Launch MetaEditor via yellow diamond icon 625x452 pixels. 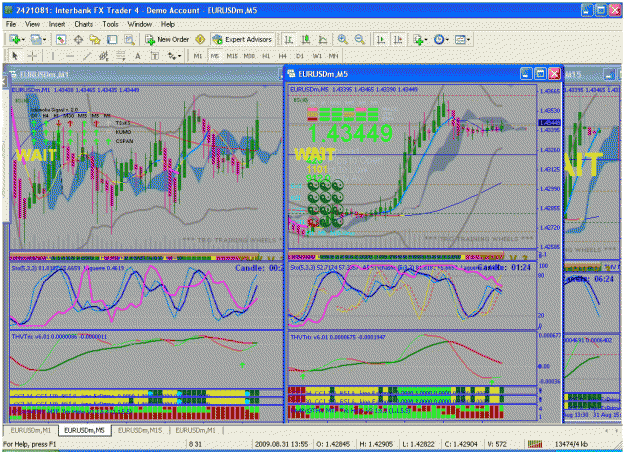200,39
